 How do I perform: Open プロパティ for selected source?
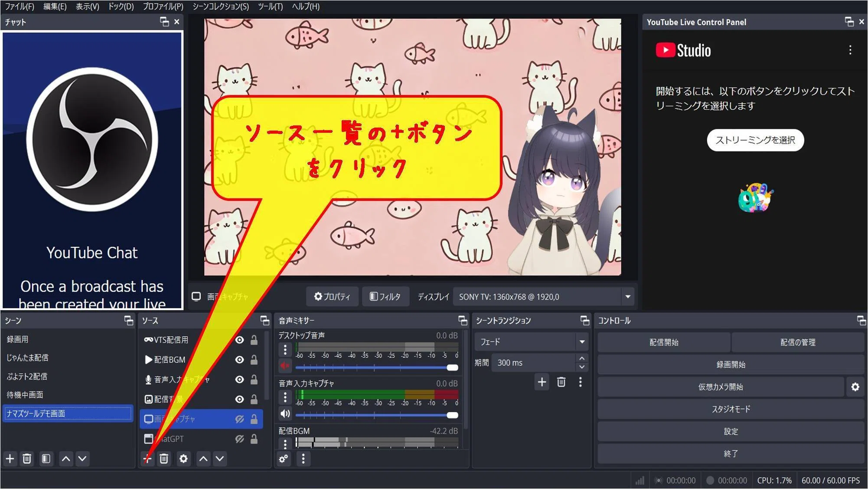[332, 296]
